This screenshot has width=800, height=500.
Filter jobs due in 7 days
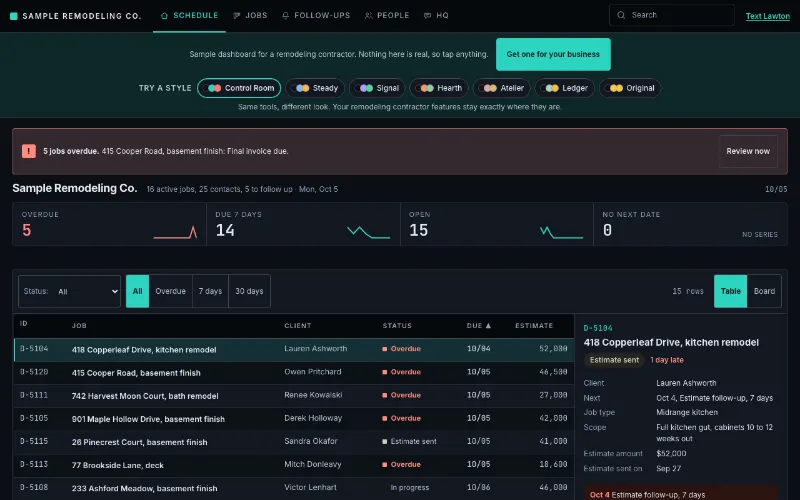click(x=210, y=291)
